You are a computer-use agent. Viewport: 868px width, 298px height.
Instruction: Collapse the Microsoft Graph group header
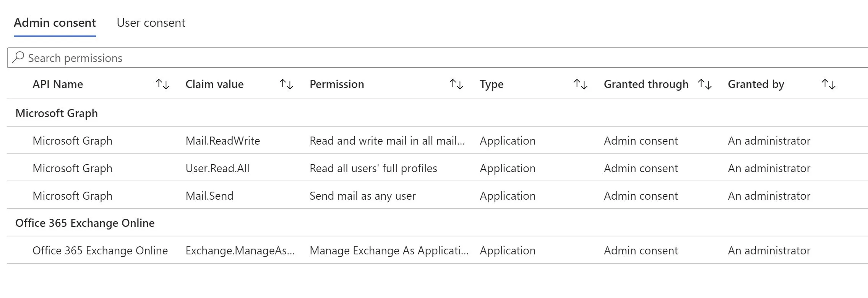[57, 113]
